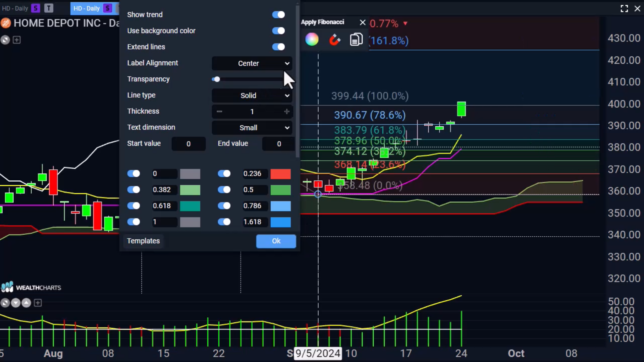Click the Start value input field

tap(189, 144)
